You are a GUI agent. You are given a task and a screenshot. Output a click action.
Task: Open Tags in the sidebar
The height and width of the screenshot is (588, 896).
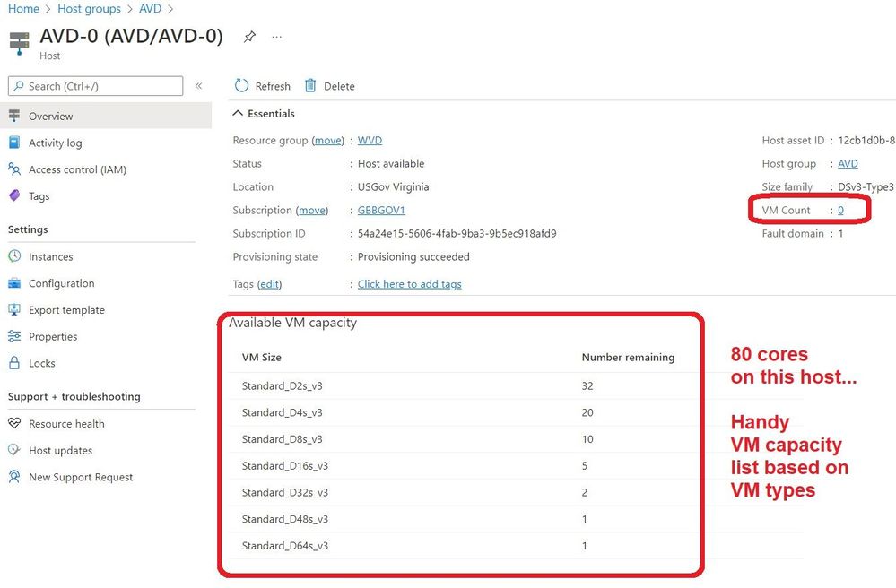[x=39, y=196]
